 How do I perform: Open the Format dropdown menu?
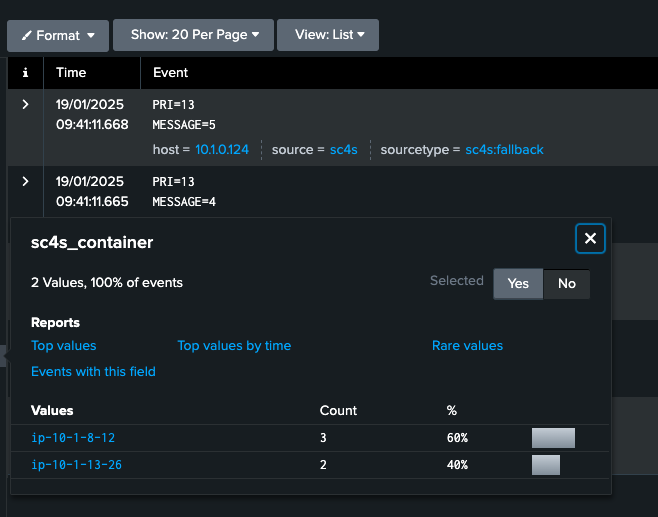pyautogui.click(x=58, y=36)
